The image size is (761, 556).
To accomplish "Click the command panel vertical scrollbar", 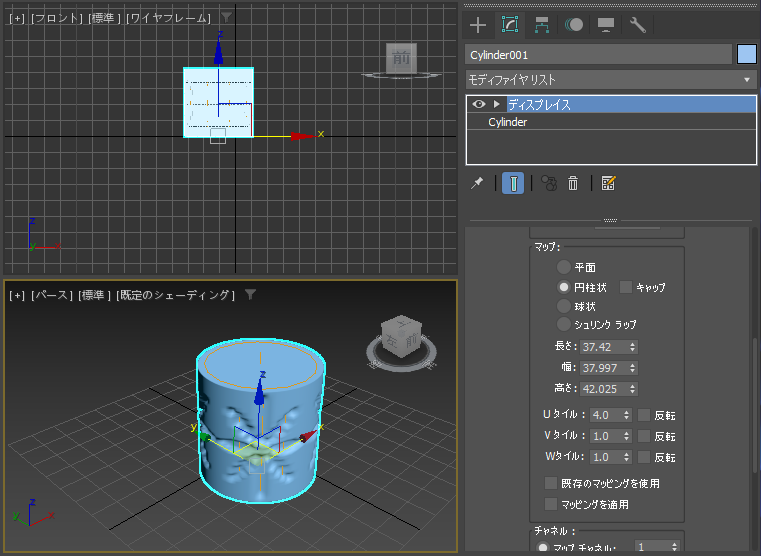I will point(754,405).
